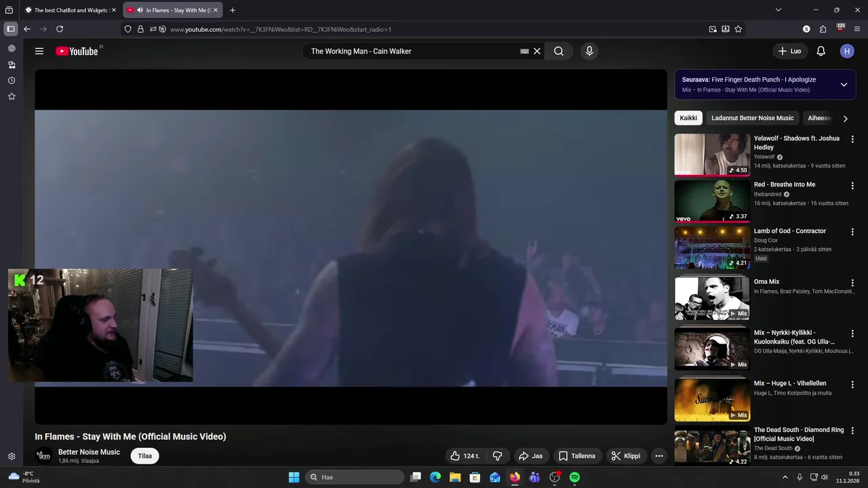
Task: Open Firefox extensions puzzle icon
Action: pos(823,29)
